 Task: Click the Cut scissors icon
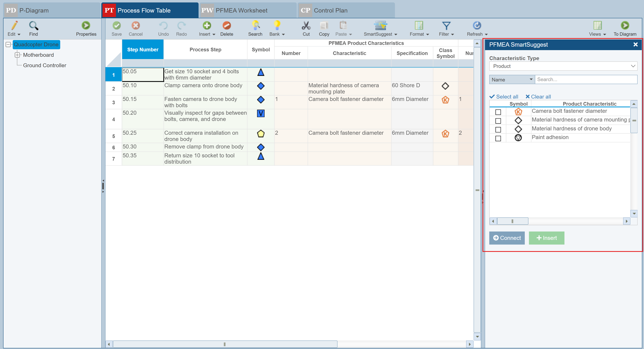point(306,26)
